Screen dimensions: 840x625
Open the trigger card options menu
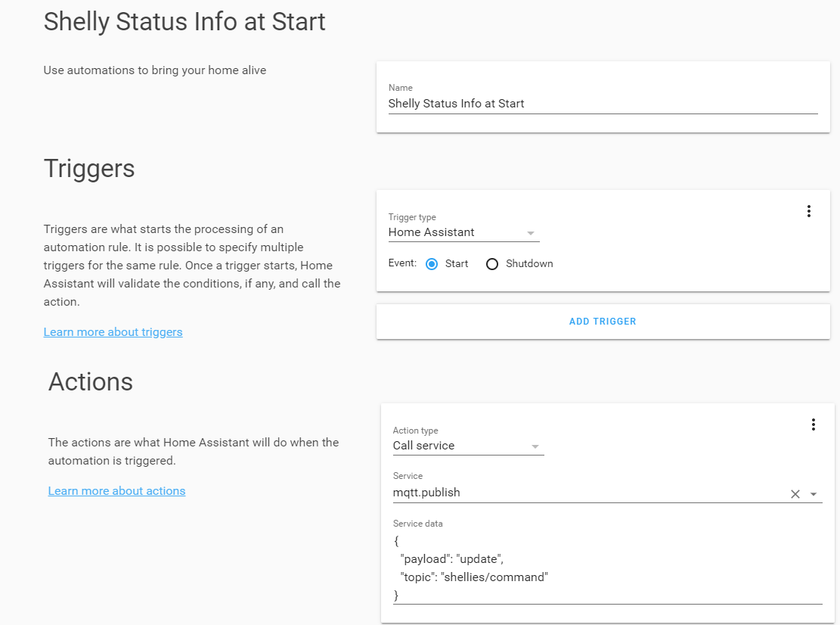point(809,211)
